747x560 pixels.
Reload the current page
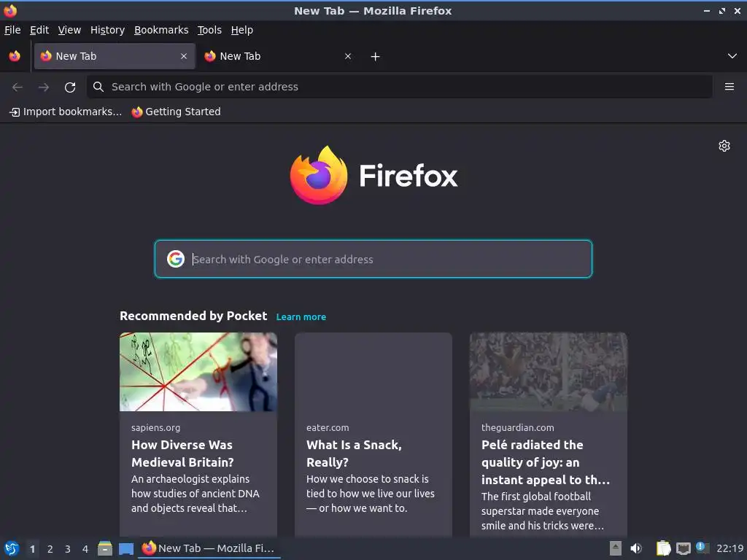click(x=70, y=87)
